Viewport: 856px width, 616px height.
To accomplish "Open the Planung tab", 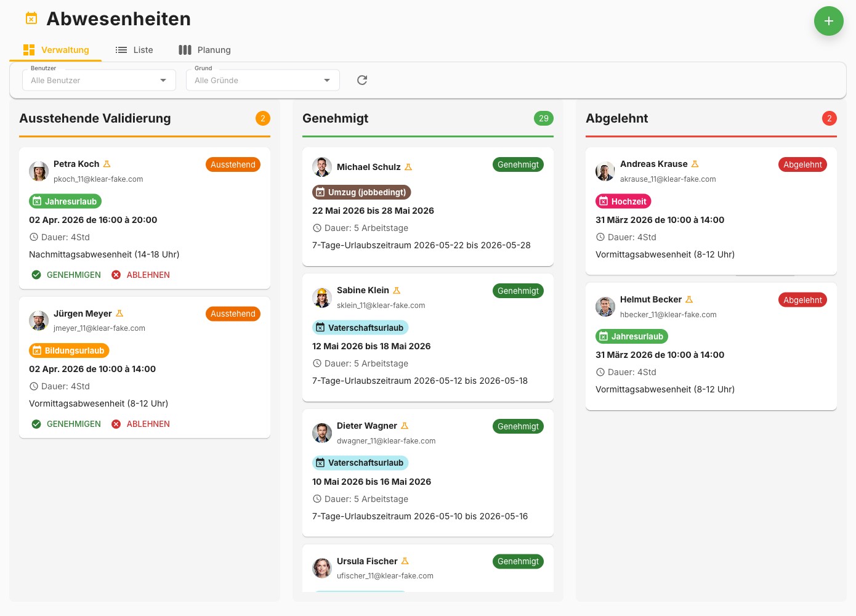I will tap(205, 50).
